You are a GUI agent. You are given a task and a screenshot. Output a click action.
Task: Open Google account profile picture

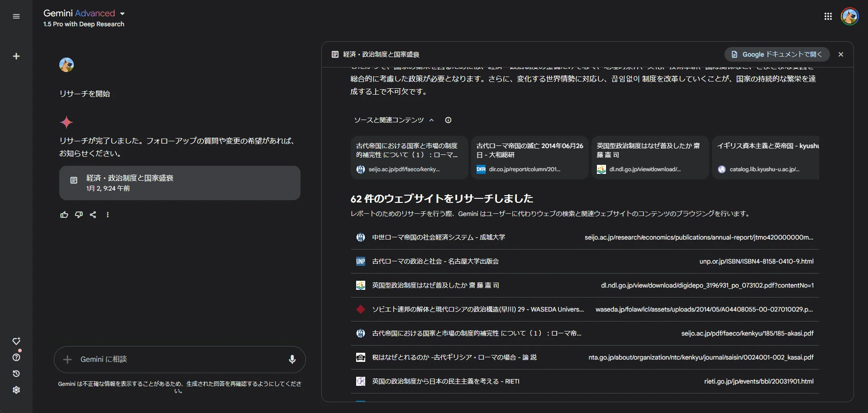849,16
